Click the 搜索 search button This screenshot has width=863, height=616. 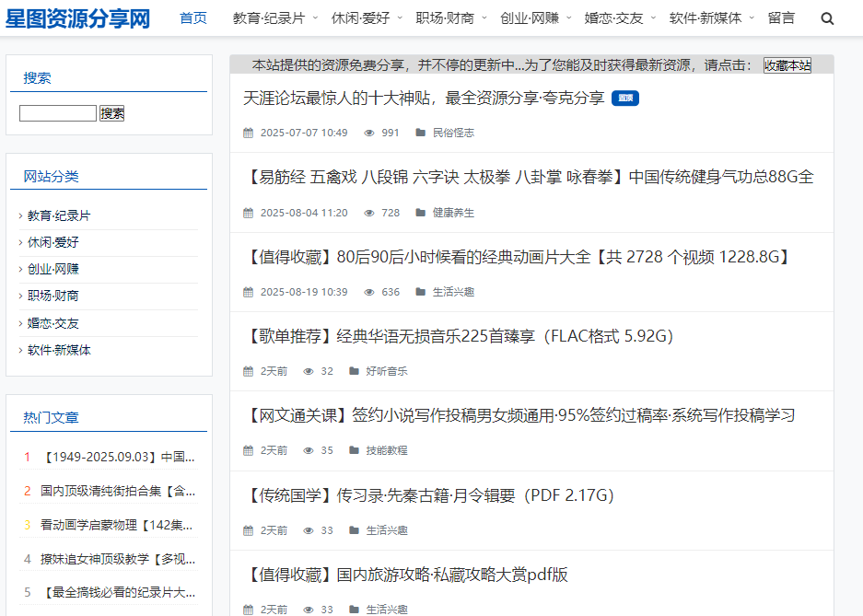[113, 112]
